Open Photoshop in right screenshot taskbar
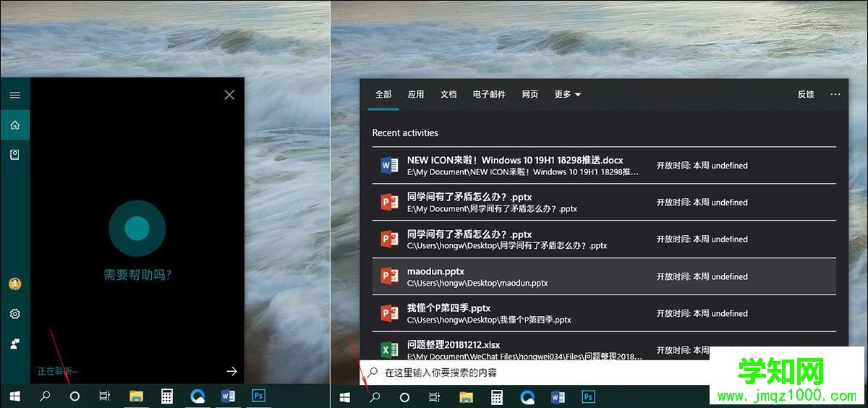 [x=589, y=396]
